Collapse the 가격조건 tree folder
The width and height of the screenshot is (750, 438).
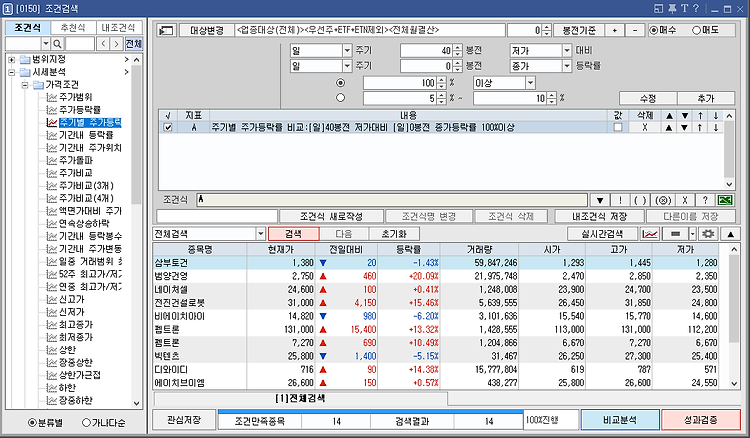(25, 85)
